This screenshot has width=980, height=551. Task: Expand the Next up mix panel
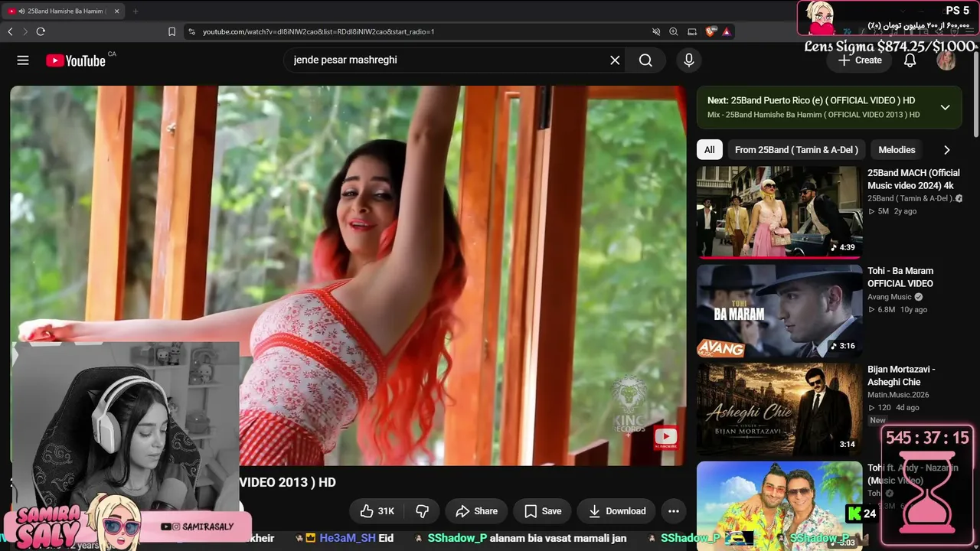pyautogui.click(x=945, y=107)
